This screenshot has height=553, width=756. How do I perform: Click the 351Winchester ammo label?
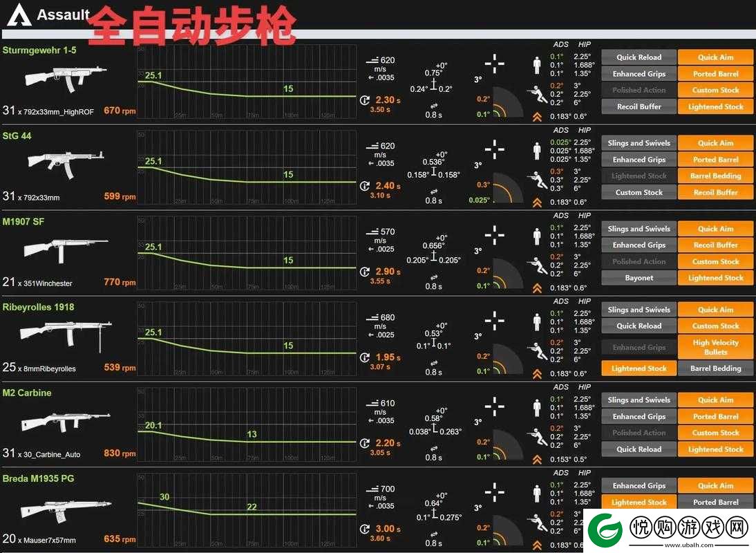pos(48,283)
